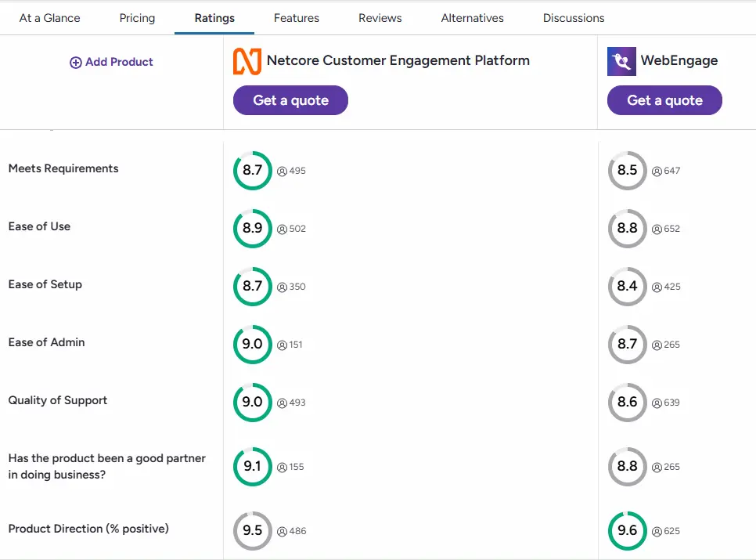This screenshot has width=756, height=560.
Task: Click reviewer icon next to 502
Action: click(282, 229)
